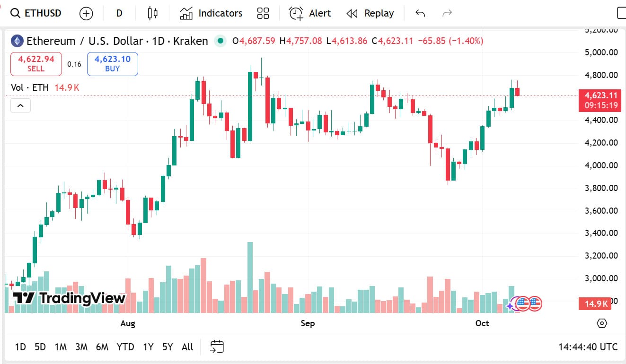Open the 14:44:40 UTC timezone menu
Image resolution: width=626 pixels, height=364 pixels.
click(x=588, y=347)
